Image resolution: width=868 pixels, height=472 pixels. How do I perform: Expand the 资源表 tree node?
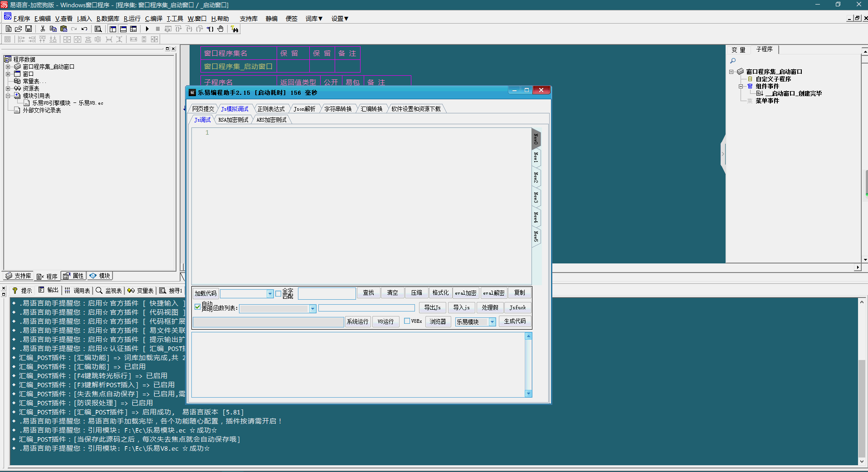pos(8,88)
